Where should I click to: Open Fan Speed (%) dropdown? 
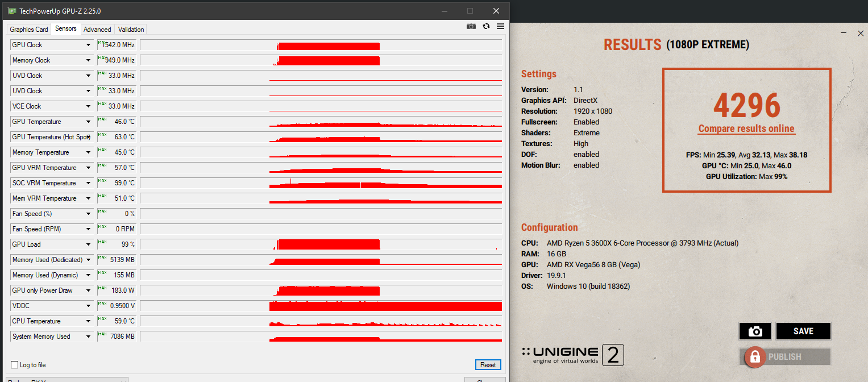89,214
